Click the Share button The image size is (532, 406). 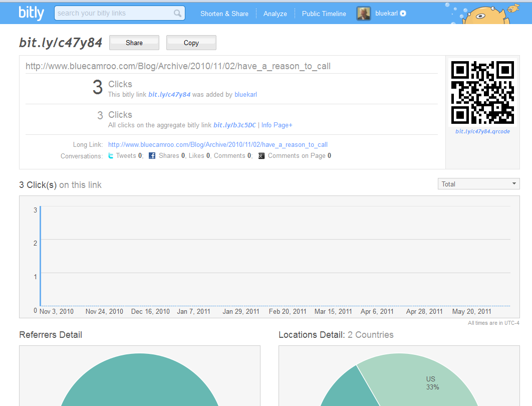pyautogui.click(x=134, y=43)
